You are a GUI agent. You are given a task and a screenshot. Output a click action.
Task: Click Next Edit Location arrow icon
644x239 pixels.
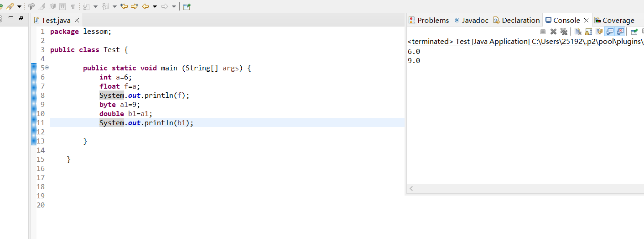[x=135, y=6]
